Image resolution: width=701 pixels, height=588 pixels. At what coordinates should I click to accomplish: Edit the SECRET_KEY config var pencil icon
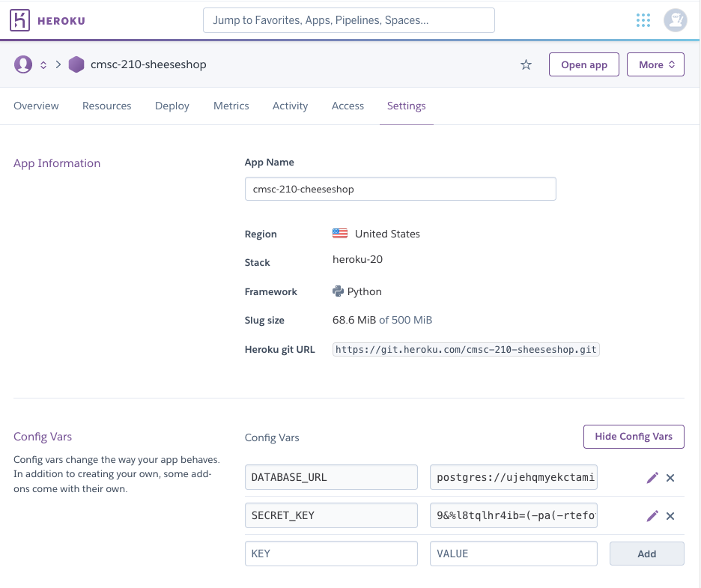tap(652, 515)
